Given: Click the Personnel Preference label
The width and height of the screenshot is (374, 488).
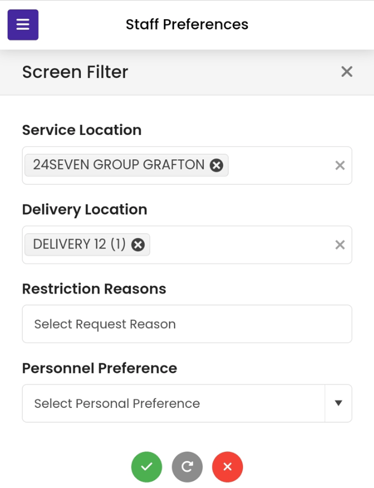Looking at the screenshot, I should point(99,368).
